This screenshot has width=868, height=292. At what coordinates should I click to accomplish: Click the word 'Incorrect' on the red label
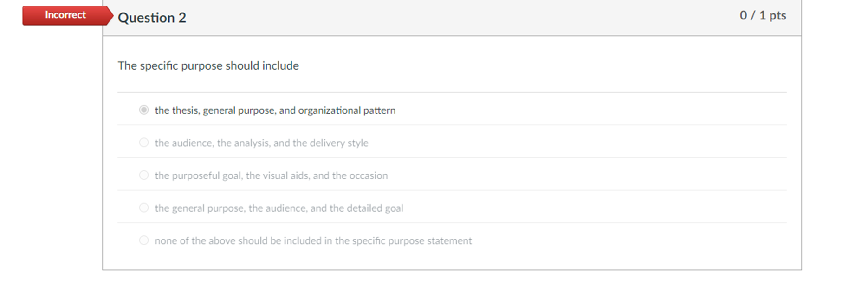[65, 15]
